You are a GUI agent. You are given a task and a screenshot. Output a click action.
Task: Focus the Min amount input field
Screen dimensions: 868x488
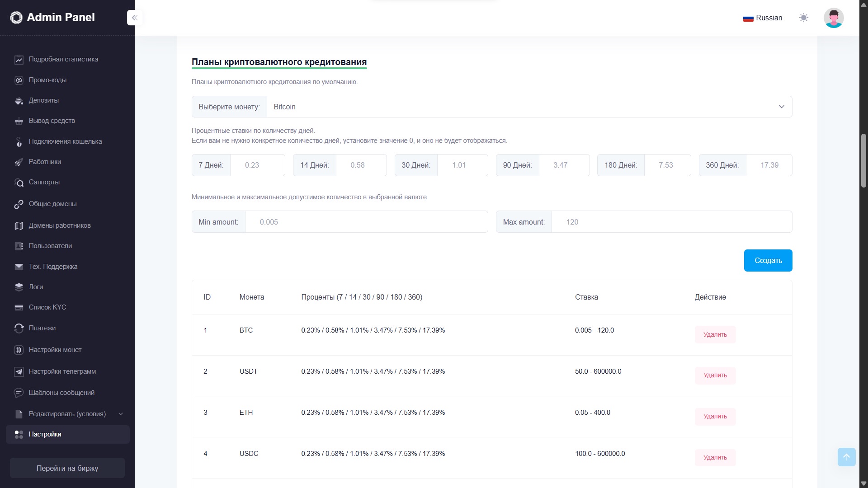[x=366, y=222]
